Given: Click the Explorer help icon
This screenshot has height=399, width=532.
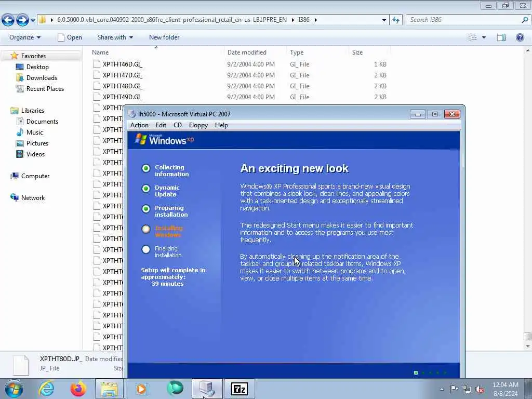Looking at the screenshot, I should coord(520,37).
